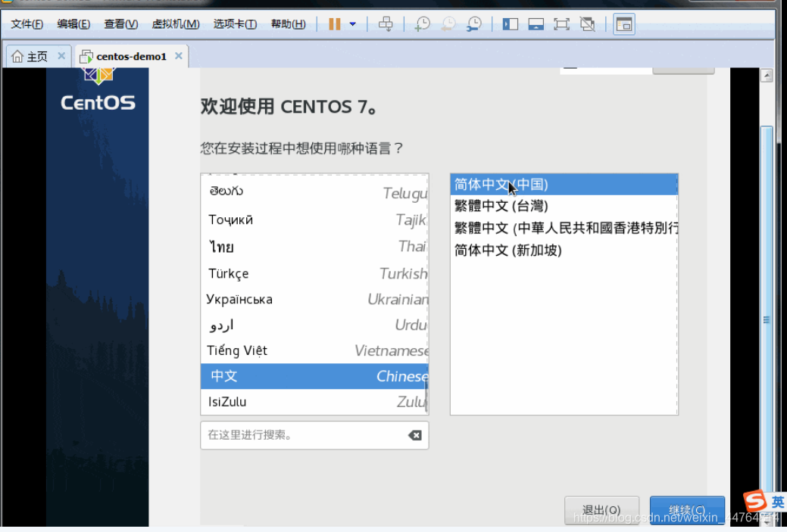
Task: Choose 繁體中文 (台灣) locale
Action: click(x=564, y=206)
